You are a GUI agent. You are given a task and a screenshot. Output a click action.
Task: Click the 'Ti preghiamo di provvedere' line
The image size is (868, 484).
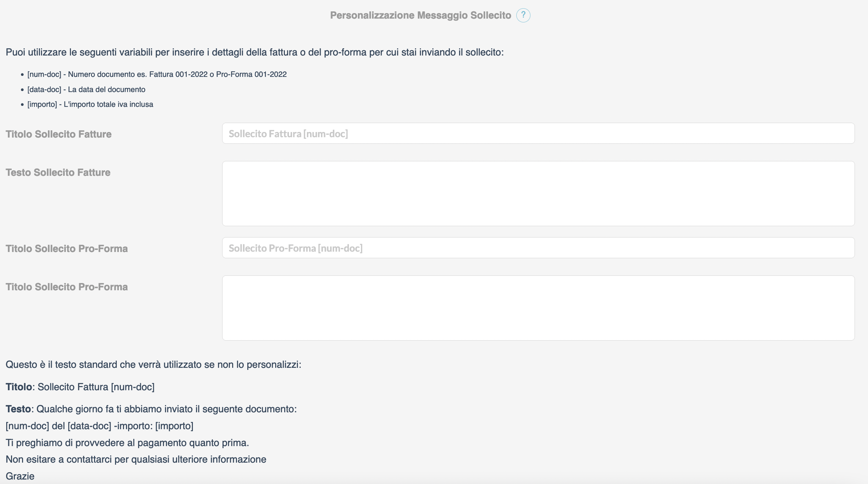click(127, 443)
